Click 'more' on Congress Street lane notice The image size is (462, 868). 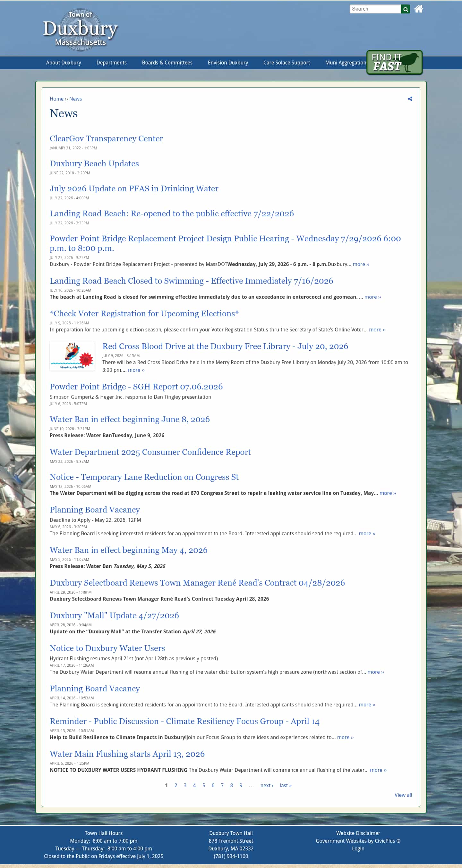tap(388, 493)
